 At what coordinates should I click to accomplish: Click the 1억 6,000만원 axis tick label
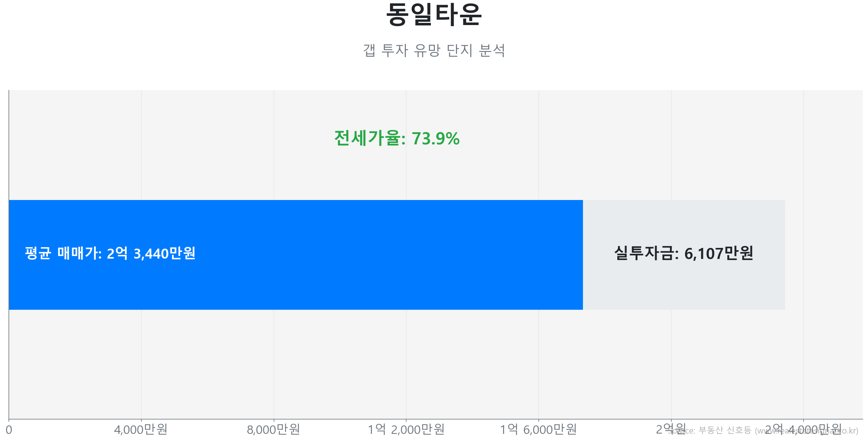538,429
